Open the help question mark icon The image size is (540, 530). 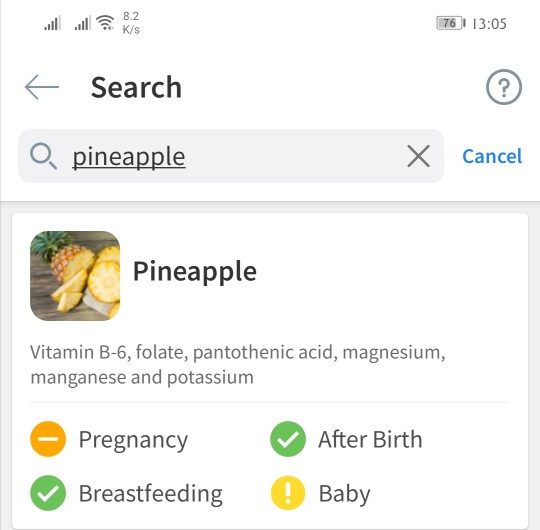click(x=503, y=87)
